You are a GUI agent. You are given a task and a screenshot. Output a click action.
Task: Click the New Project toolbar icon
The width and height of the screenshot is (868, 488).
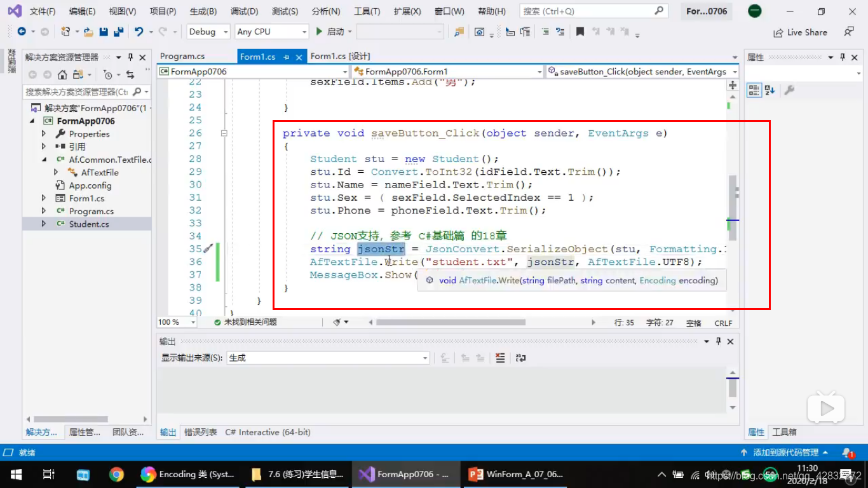coord(65,32)
